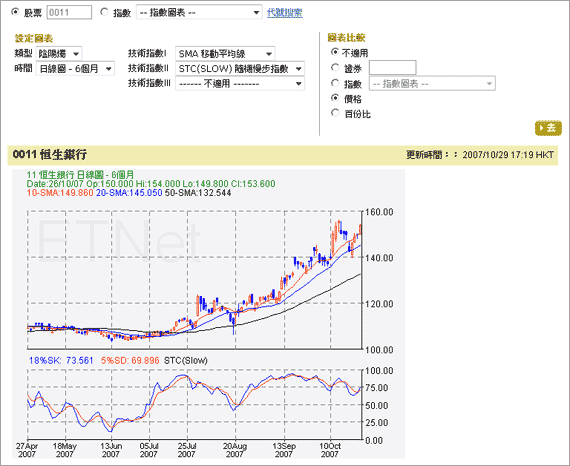Viewport: 570px width, 466px height.
Task: Click the 去 go button
Action: click(x=548, y=128)
